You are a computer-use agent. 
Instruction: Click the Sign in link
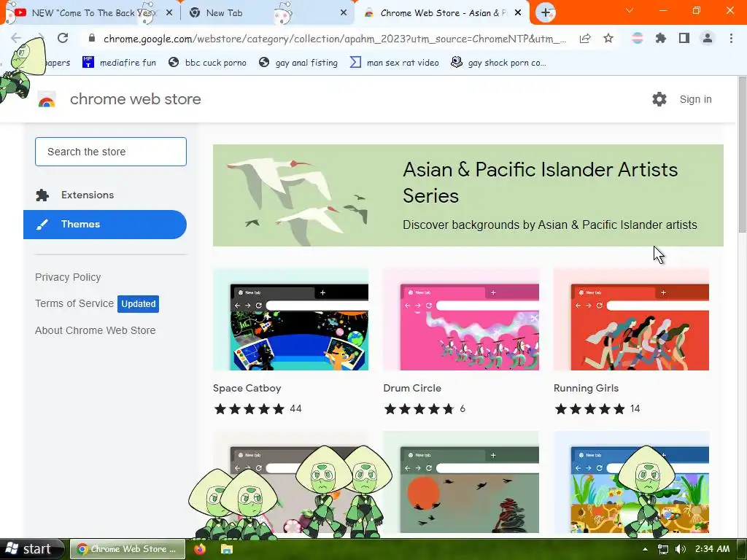tap(695, 99)
